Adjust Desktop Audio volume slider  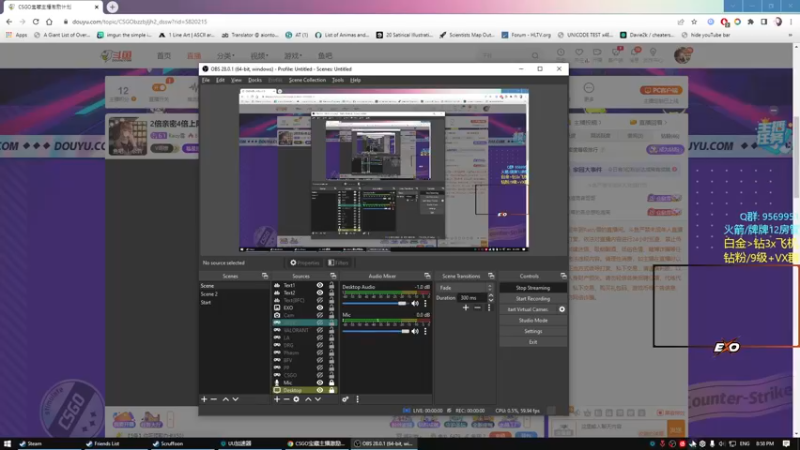click(x=375, y=303)
